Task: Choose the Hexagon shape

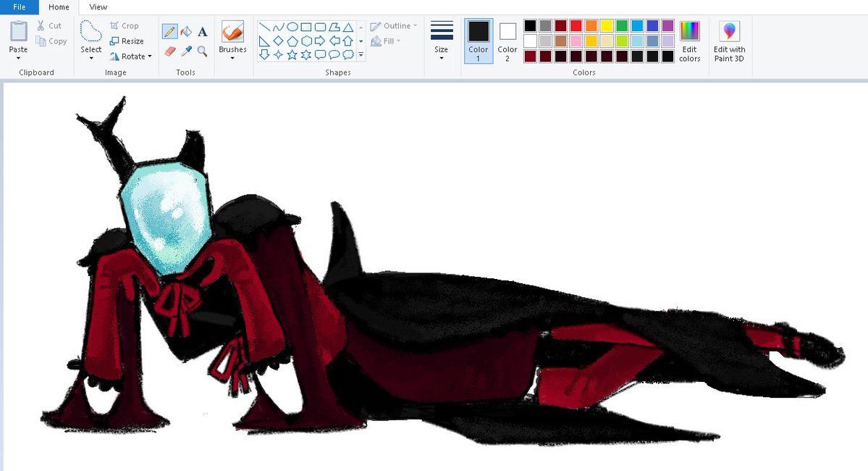Action: pyautogui.click(x=306, y=41)
